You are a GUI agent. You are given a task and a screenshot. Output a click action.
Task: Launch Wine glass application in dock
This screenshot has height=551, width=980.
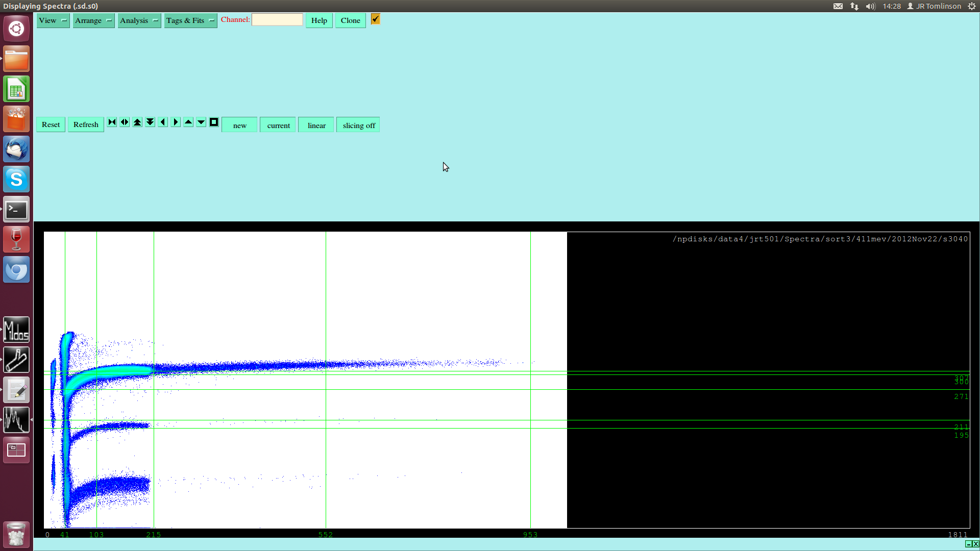pyautogui.click(x=16, y=239)
